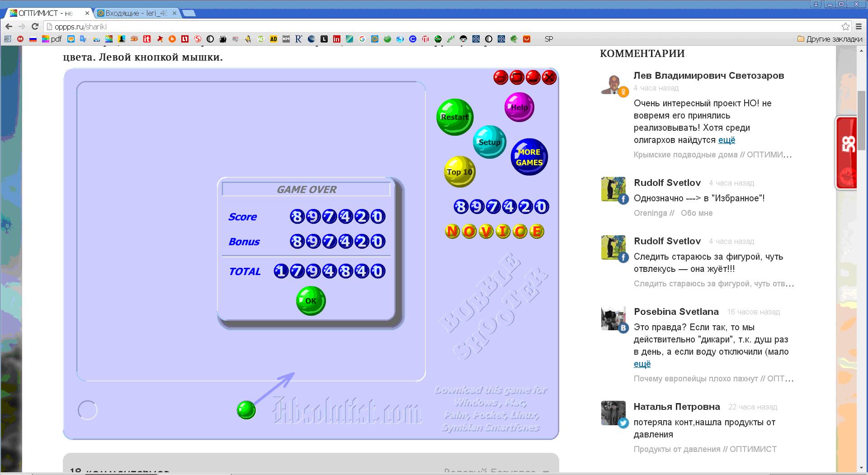Click the red side widget showing 58
The image size is (868, 475).
click(x=846, y=153)
